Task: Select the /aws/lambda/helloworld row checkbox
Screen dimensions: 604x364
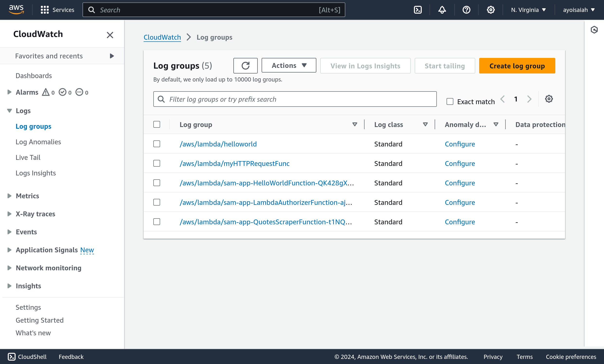Action: coord(157,144)
